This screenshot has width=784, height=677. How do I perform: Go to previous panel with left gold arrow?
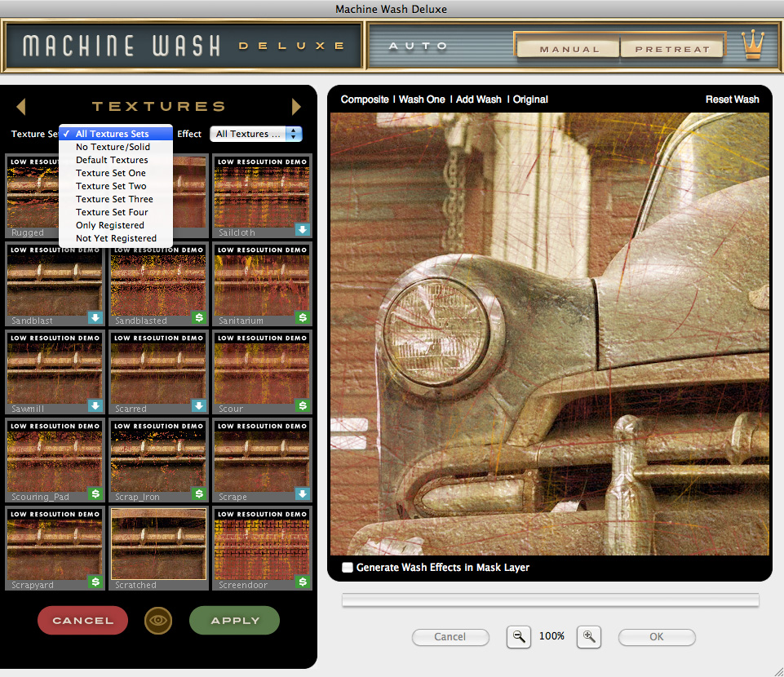point(21,106)
